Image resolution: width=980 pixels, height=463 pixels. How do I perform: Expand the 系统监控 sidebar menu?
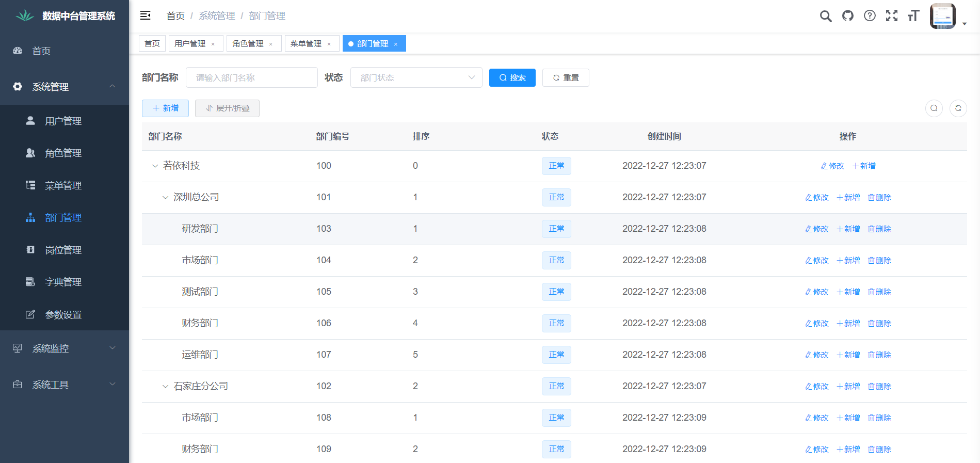[x=65, y=348]
